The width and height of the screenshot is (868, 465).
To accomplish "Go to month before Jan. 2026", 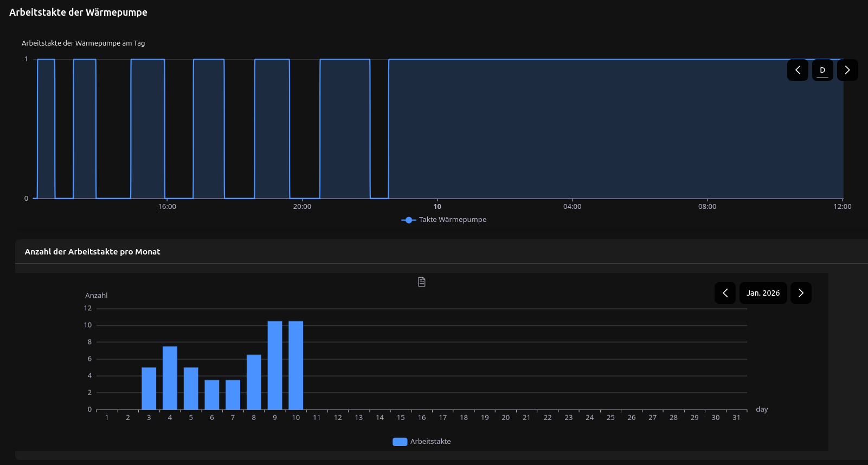I will coord(725,293).
